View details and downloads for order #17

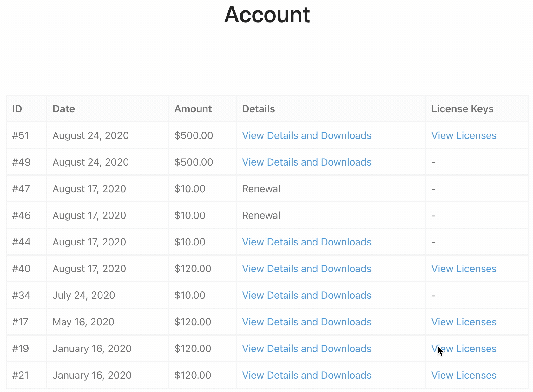point(306,322)
